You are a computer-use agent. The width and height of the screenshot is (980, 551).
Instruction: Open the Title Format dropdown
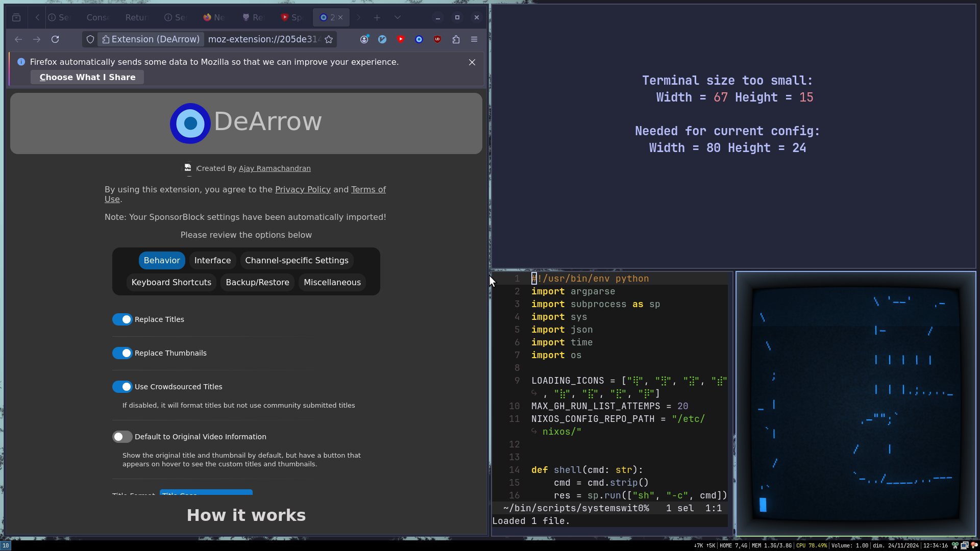click(206, 492)
